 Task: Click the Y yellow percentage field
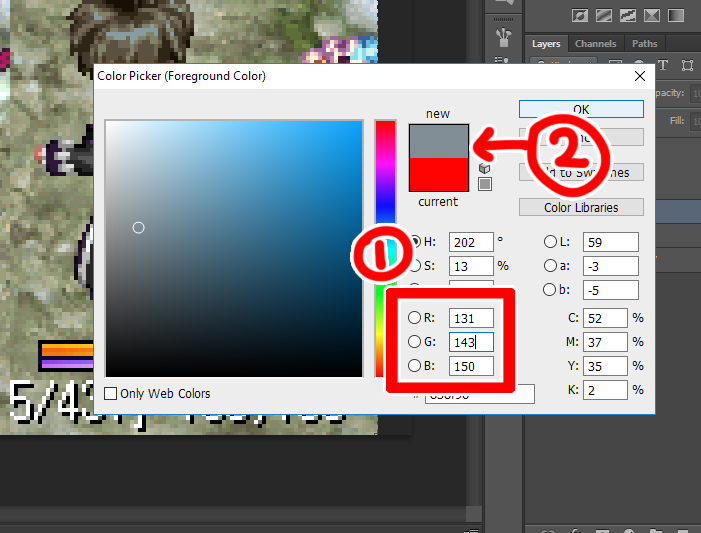pyautogui.click(x=605, y=366)
